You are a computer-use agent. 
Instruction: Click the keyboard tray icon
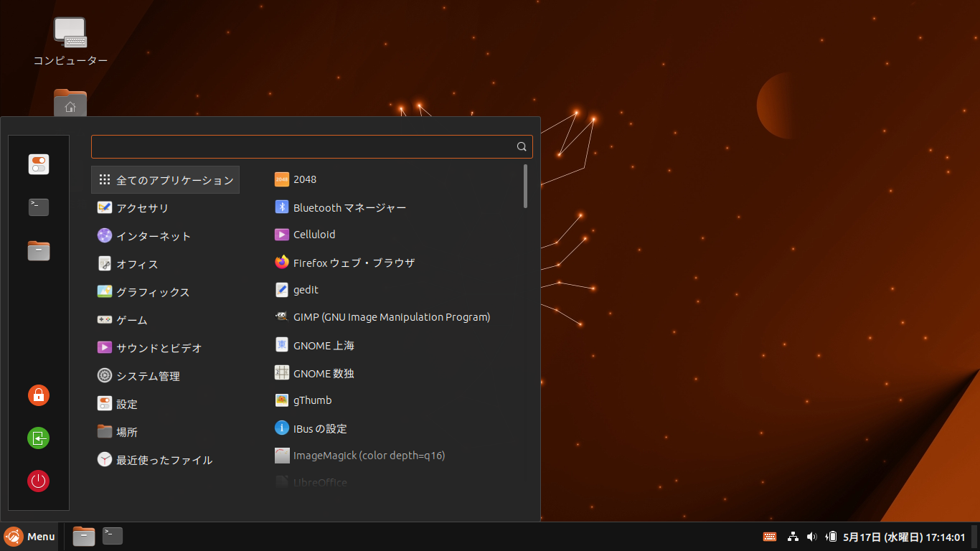[x=770, y=537]
